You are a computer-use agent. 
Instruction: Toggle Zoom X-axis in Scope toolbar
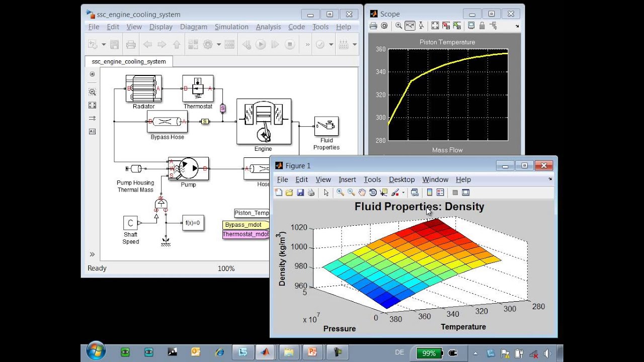coord(410,26)
